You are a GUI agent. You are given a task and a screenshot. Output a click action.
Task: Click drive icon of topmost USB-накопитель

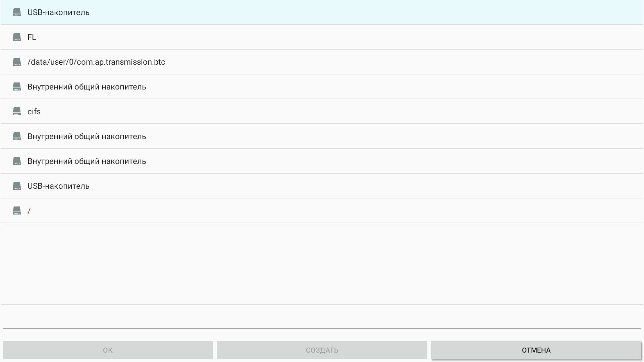[16, 12]
